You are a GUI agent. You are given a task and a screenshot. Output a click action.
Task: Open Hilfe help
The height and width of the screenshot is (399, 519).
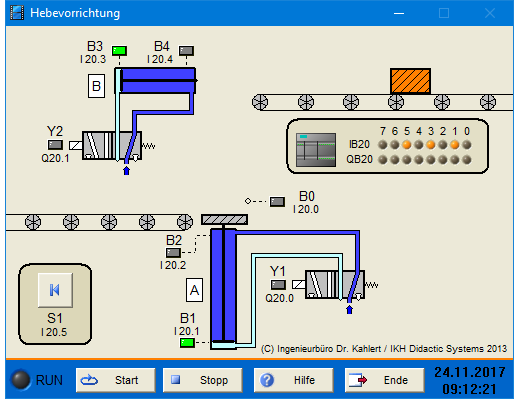coord(293,380)
